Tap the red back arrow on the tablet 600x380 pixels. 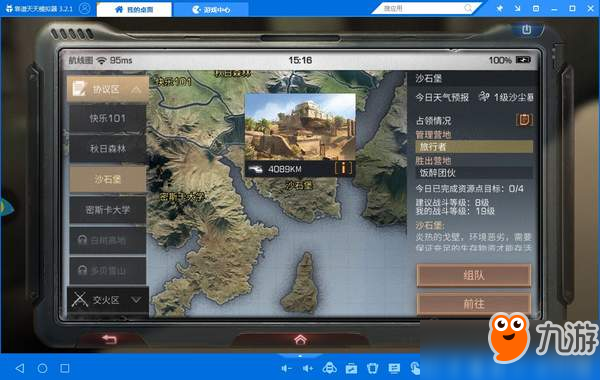point(109,339)
